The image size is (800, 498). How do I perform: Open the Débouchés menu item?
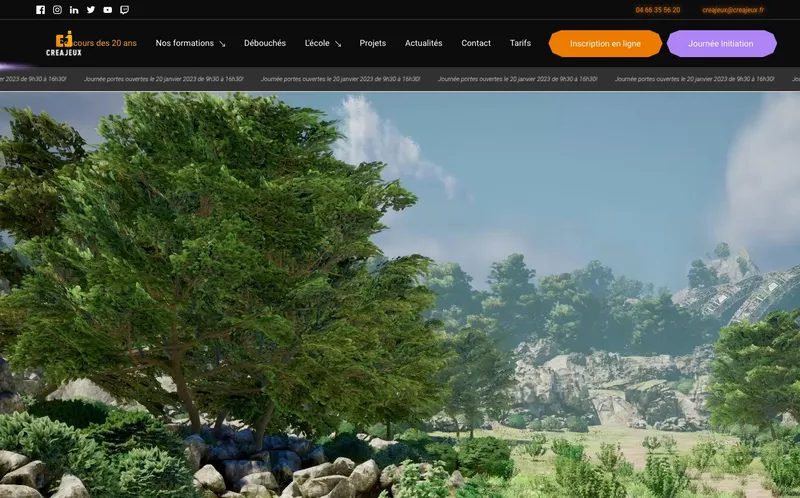(x=265, y=43)
